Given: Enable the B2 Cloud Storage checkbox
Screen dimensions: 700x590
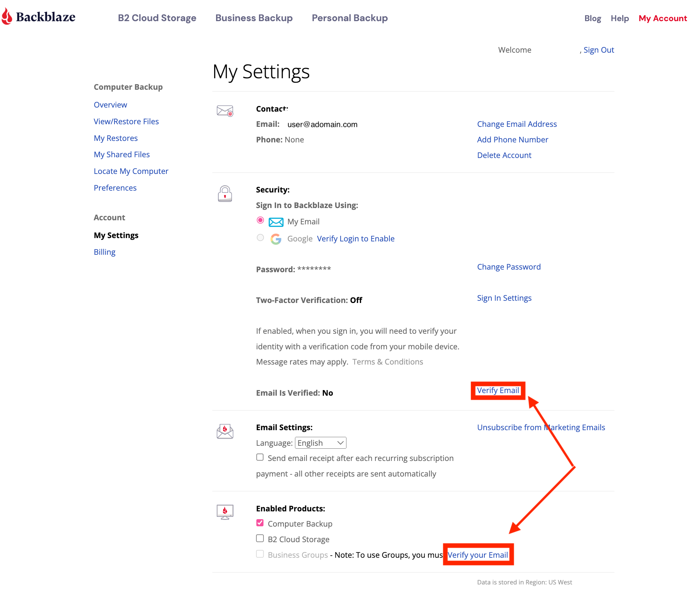Looking at the screenshot, I should [260, 538].
